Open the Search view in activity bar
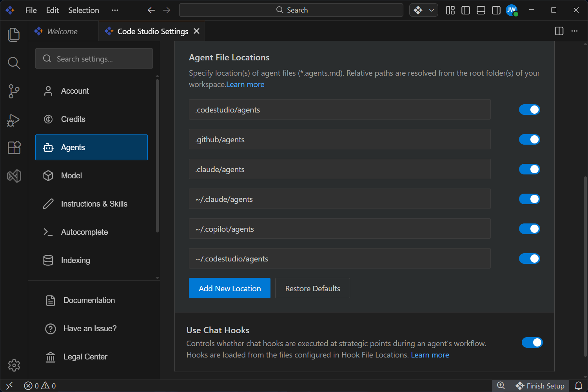 [14, 63]
